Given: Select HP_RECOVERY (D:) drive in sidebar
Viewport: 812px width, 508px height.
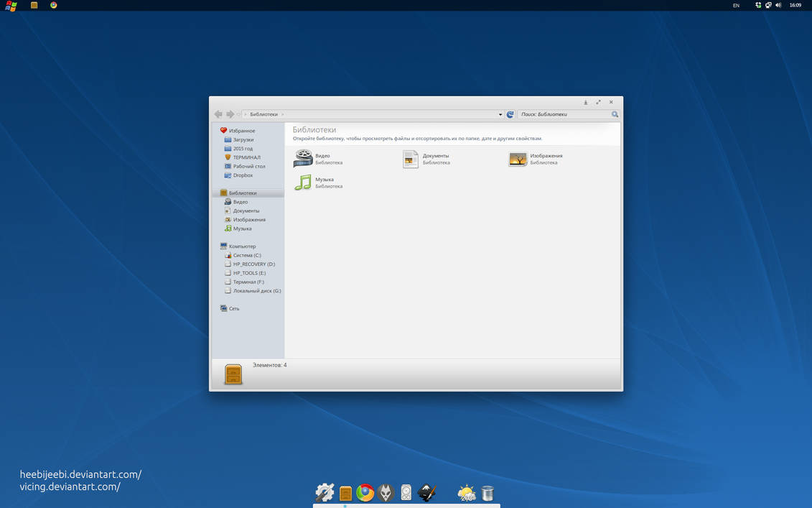Looking at the screenshot, I should point(253,264).
